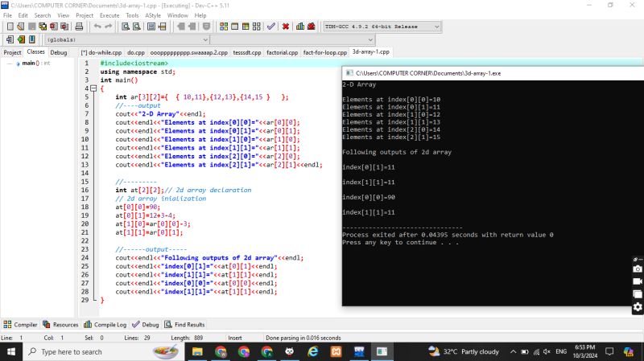
Task: Click console text 'Press any key to continue'
Action: tap(390, 243)
